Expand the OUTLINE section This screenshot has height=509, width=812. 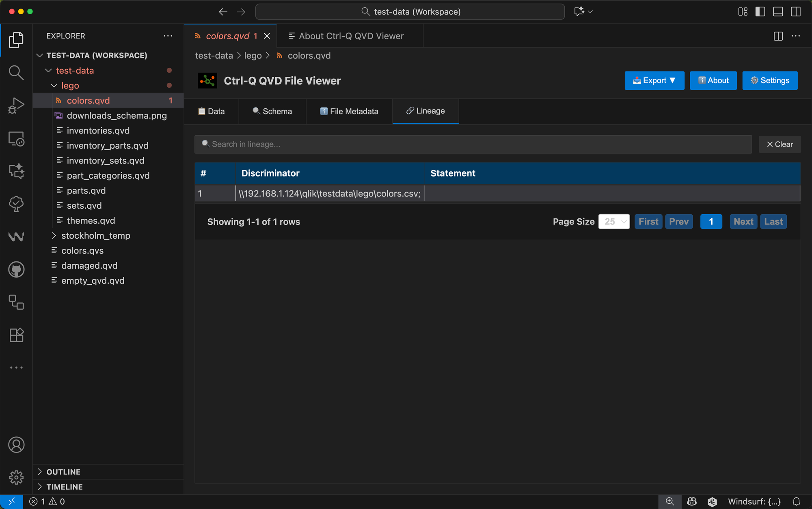(x=63, y=472)
